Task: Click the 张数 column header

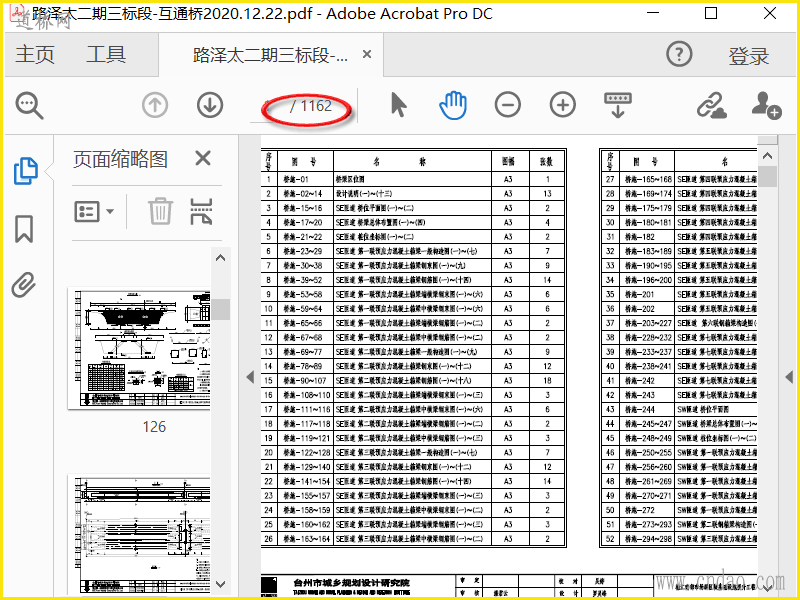Action: click(547, 161)
